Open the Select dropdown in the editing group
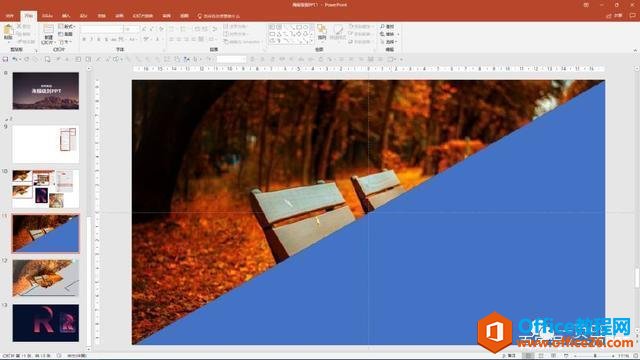Viewport: 640px width, 360px height. tap(389, 42)
